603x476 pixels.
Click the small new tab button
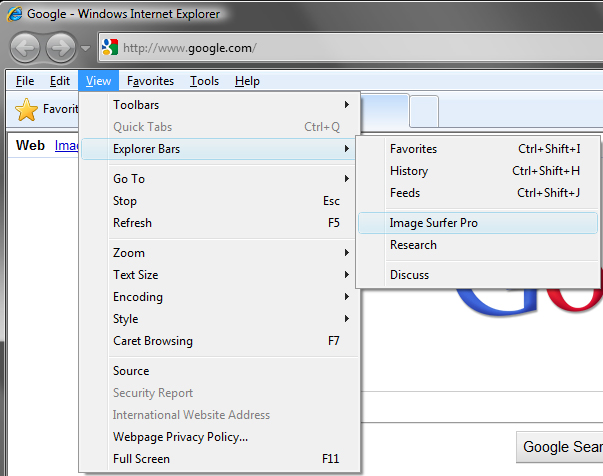point(424,111)
